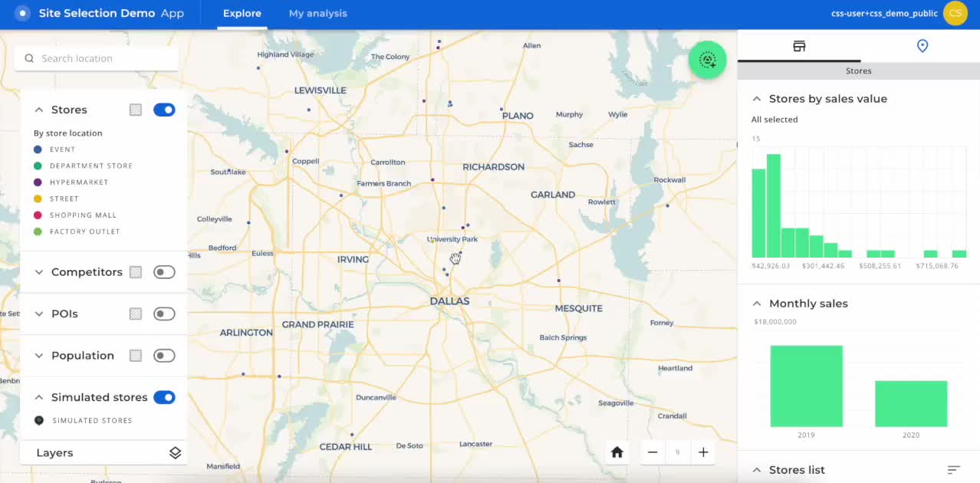This screenshot has height=483, width=980.
Task: Tick the POIs checkbox
Action: [x=135, y=314]
